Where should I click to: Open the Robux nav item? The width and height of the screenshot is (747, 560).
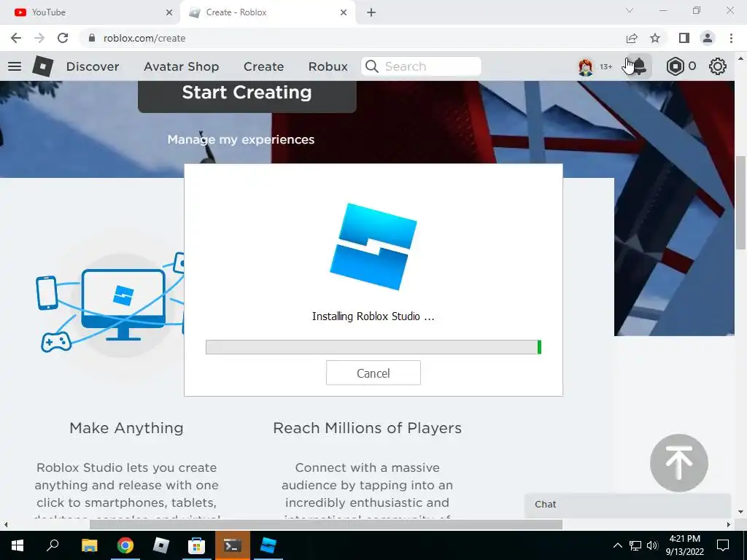[328, 66]
